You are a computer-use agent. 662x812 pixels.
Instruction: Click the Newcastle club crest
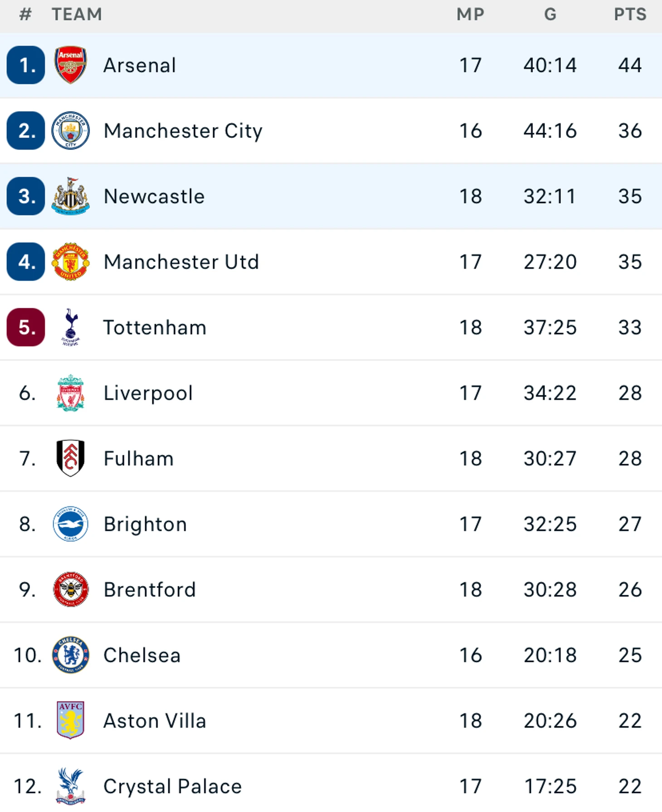[70, 196]
